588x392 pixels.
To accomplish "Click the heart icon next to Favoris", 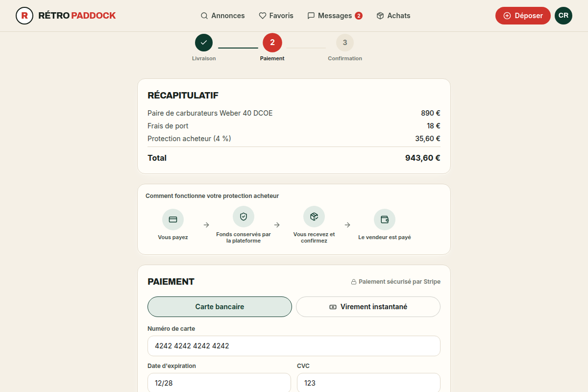I will tap(263, 16).
